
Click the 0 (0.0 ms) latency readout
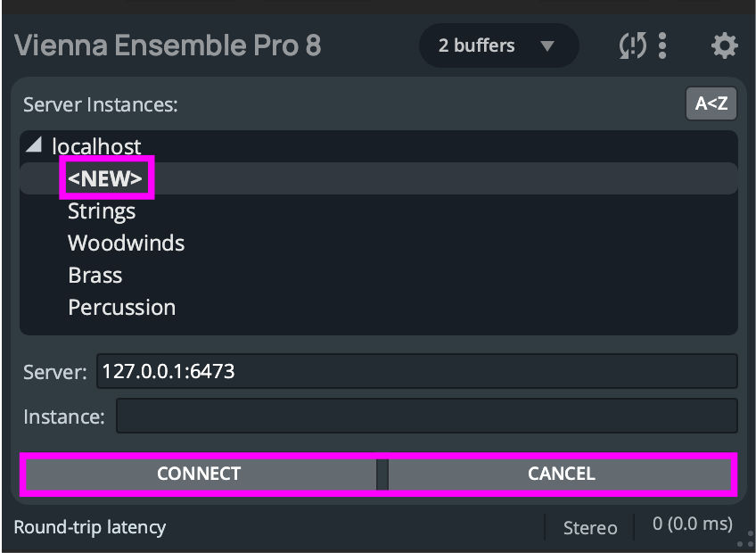[x=692, y=524]
